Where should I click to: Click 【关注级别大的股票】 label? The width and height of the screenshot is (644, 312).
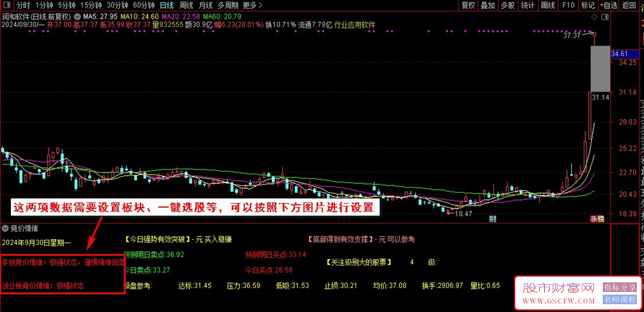coord(359,262)
